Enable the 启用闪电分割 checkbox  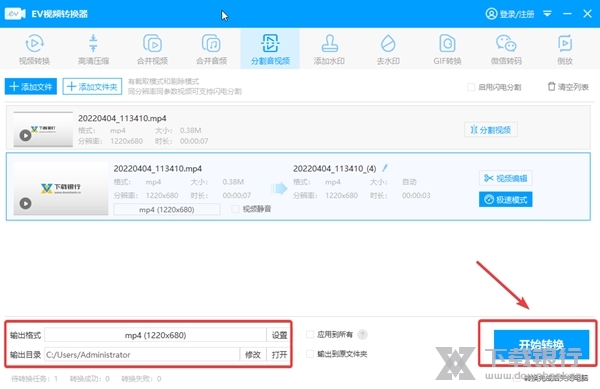point(471,87)
